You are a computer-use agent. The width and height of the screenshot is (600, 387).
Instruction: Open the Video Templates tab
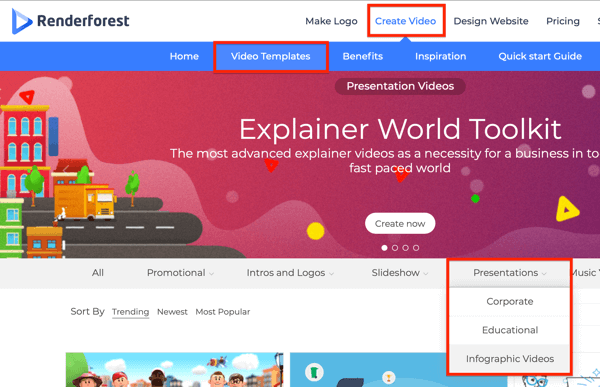tap(271, 56)
